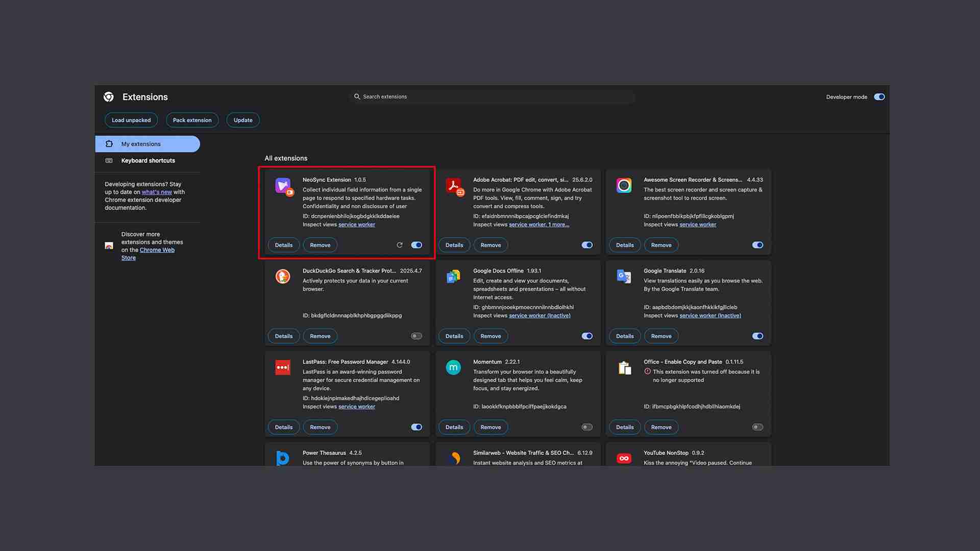Disable Google Docs Offline toggle

point(587,336)
